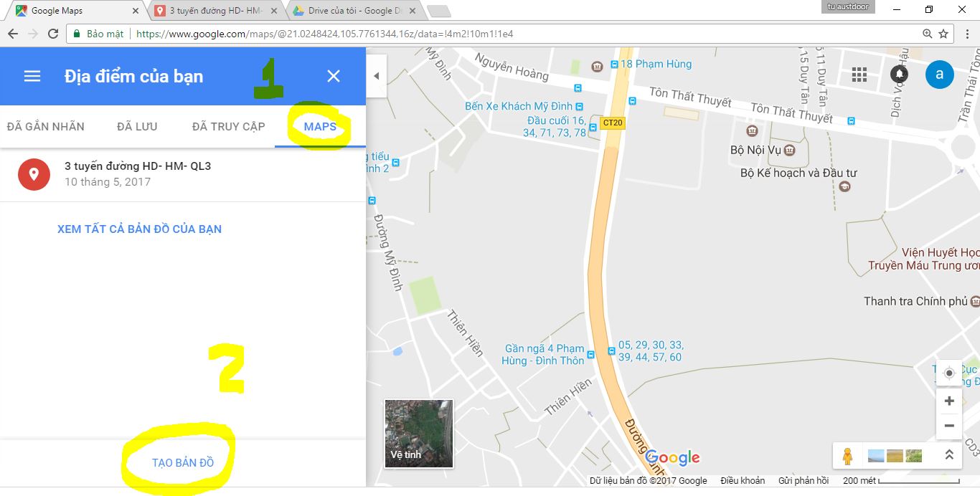This screenshot has height=496, width=980.
Task: Expand the imagery strip chevron
Action: pyautogui.click(x=948, y=455)
